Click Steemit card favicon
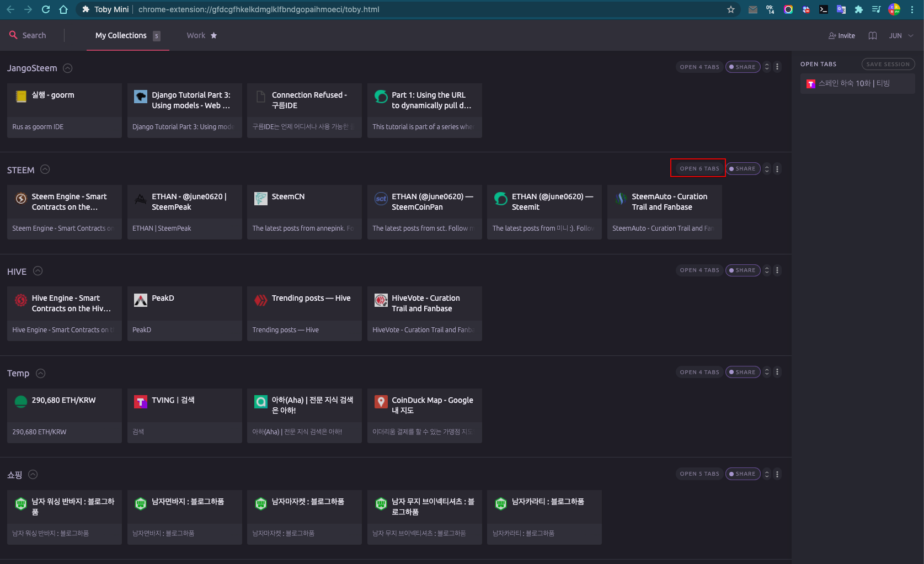The height and width of the screenshot is (564, 924). coord(501,199)
